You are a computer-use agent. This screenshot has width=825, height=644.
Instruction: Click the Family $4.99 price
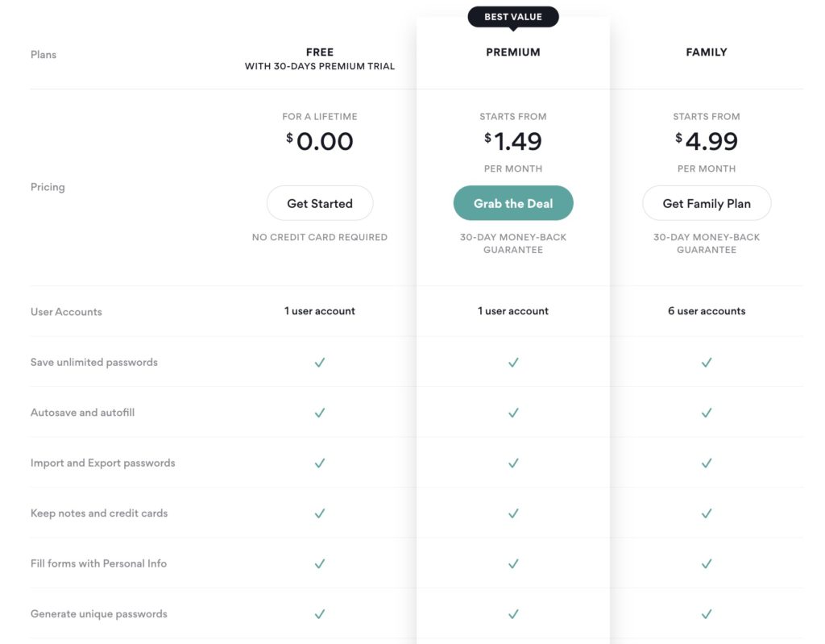point(707,141)
